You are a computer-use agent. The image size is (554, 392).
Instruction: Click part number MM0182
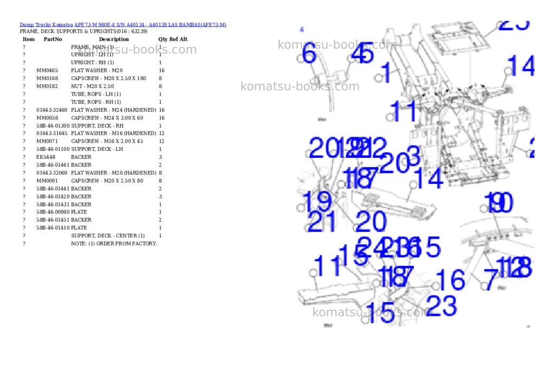(x=47, y=86)
